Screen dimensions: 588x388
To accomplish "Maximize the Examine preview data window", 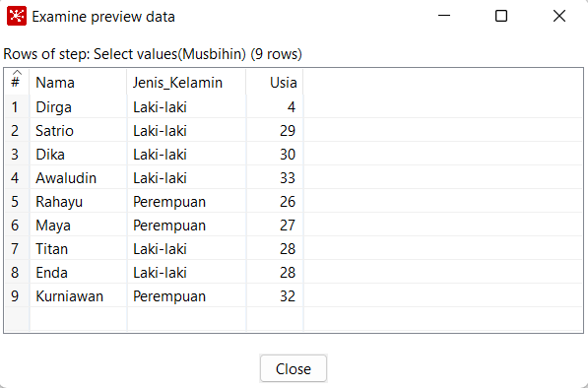I will (501, 16).
